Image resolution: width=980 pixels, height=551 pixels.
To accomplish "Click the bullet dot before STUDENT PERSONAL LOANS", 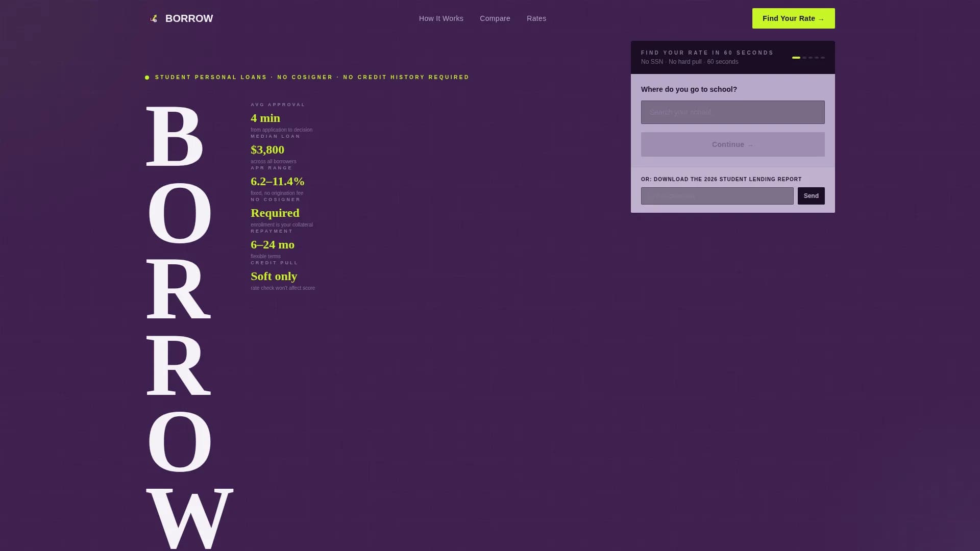I will [147, 77].
